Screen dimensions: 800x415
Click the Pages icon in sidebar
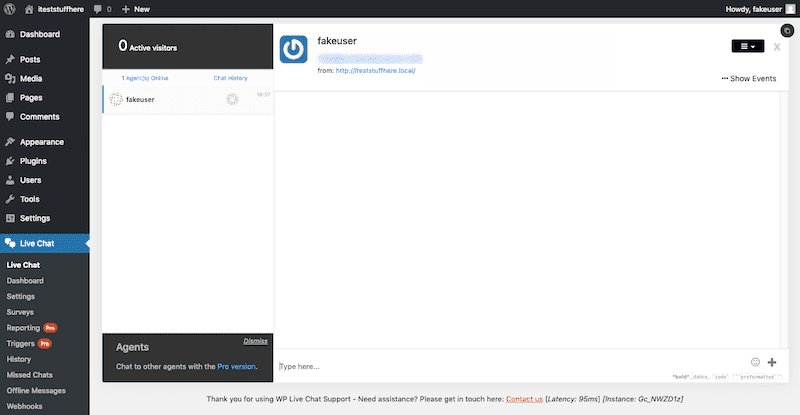(x=10, y=97)
